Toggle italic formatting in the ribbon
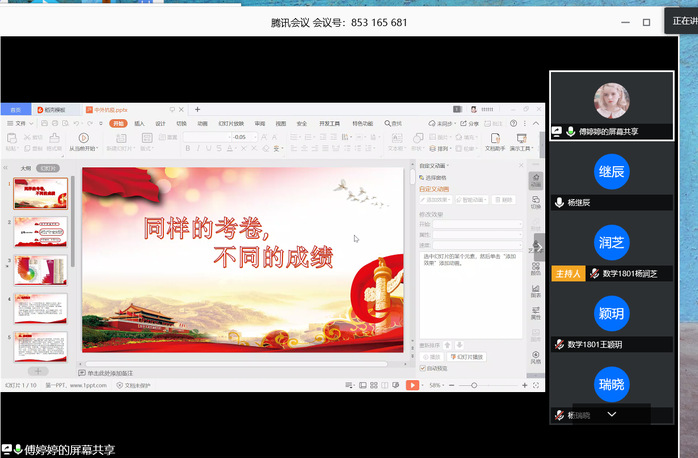 198,148
